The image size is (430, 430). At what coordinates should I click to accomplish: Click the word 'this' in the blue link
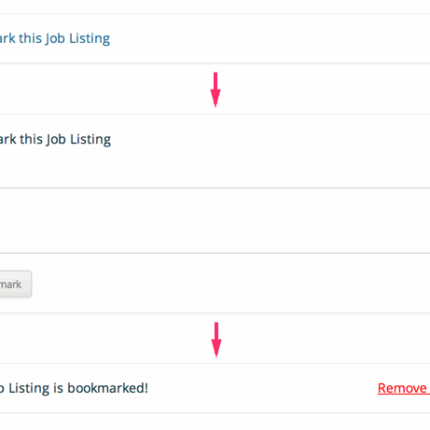click(x=30, y=38)
